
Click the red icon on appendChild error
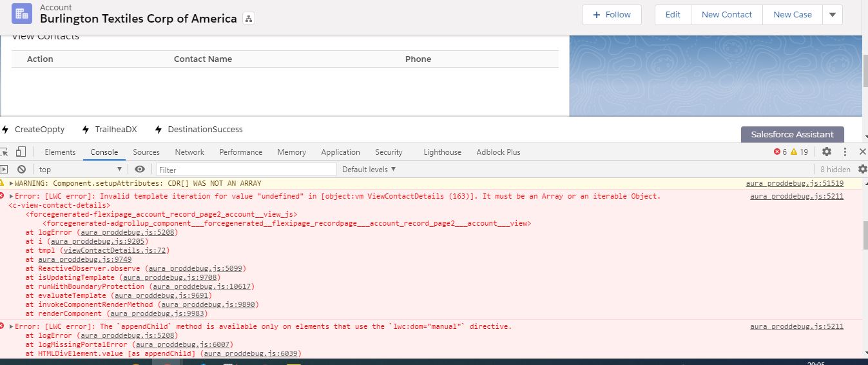coord(3,326)
